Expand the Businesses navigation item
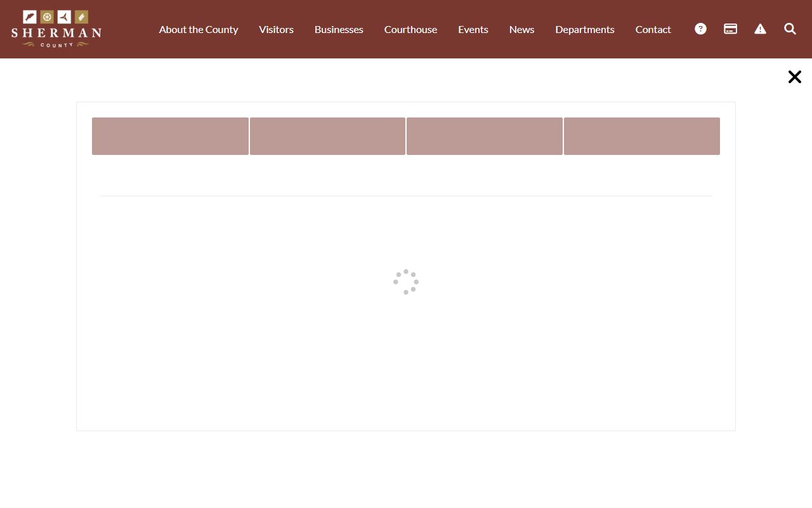Screen dimensions: 812x508 click(x=339, y=29)
